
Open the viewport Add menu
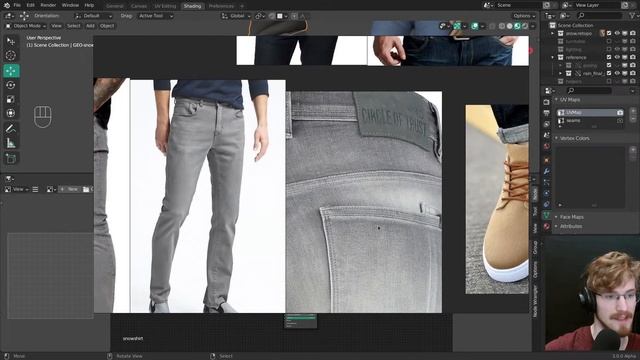pos(90,26)
